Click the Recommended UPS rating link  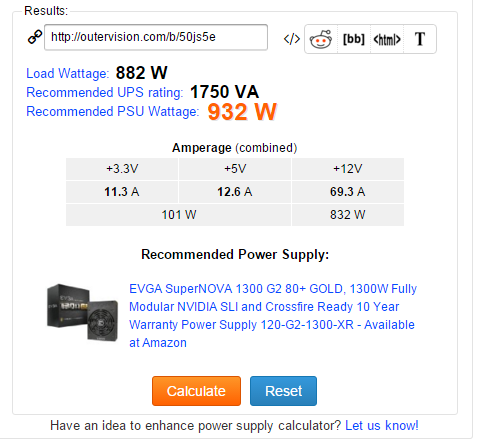[x=105, y=92]
